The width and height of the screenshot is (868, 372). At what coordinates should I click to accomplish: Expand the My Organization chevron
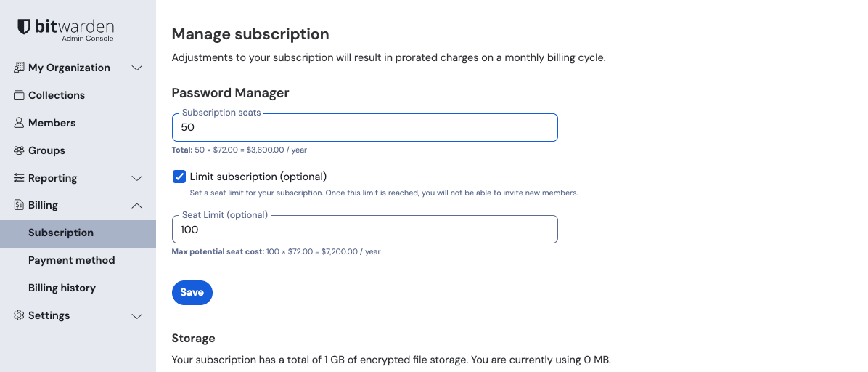pos(136,68)
